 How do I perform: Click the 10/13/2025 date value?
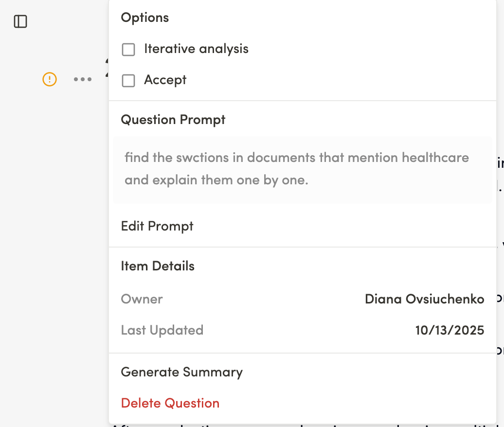pos(450,331)
